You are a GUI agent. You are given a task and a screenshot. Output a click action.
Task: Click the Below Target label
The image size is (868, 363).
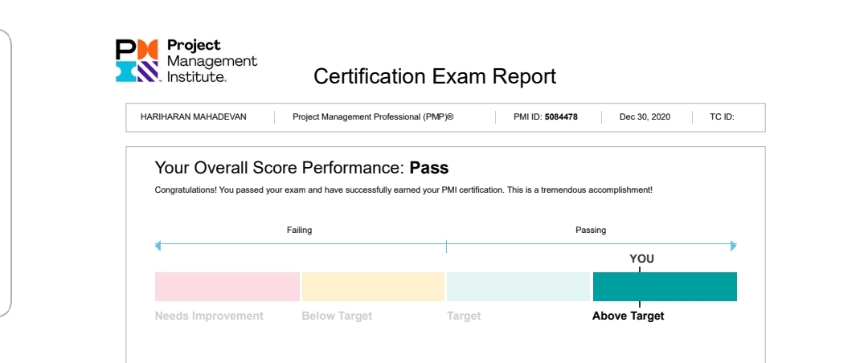pyautogui.click(x=337, y=316)
